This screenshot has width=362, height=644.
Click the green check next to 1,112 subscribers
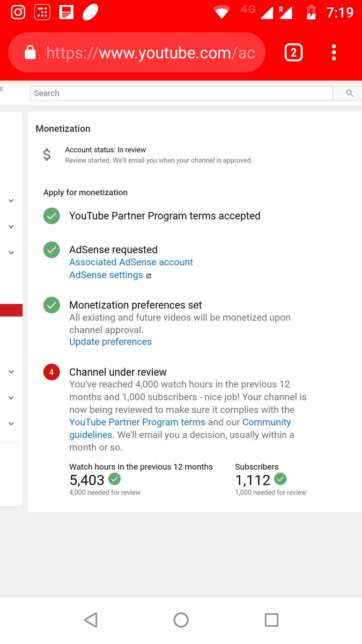tap(280, 479)
